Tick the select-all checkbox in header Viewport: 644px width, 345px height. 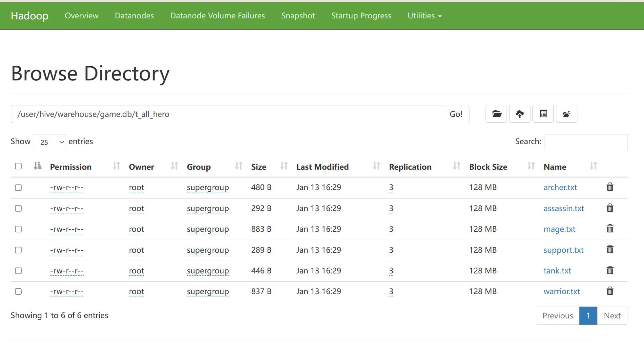click(18, 166)
